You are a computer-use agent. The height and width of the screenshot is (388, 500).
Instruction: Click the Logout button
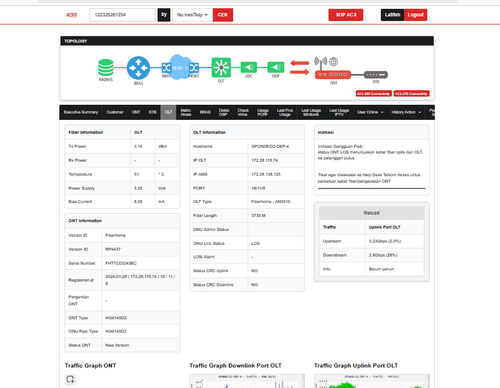(x=415, y=15)
